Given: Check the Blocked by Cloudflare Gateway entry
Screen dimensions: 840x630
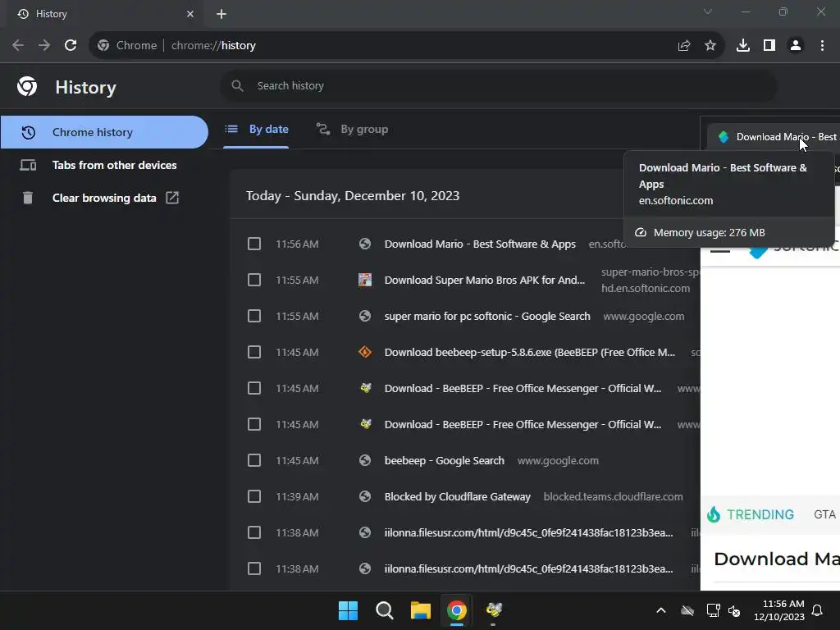Looking at the screenshot, I should click(x=254, y=496).
